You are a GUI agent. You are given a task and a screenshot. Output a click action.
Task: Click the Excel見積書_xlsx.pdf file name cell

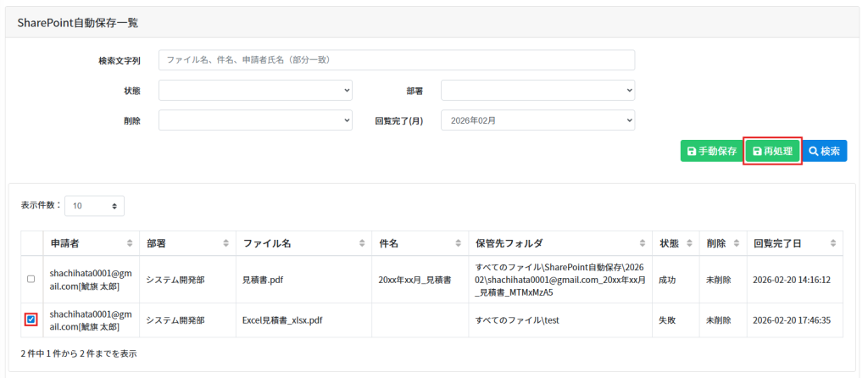[282, 320]
